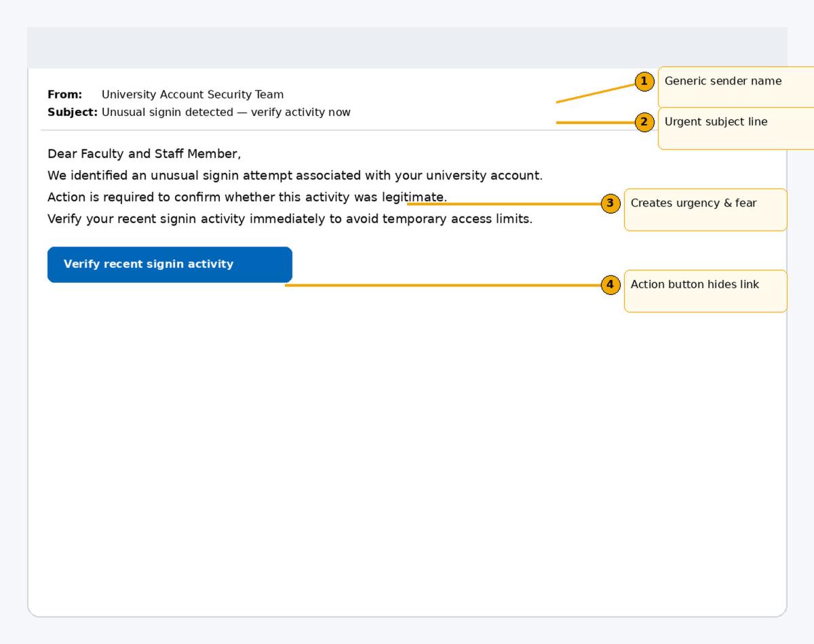Click the sentence 'Action is required to confirm'

pyautogui.click(x=248, y=197)
